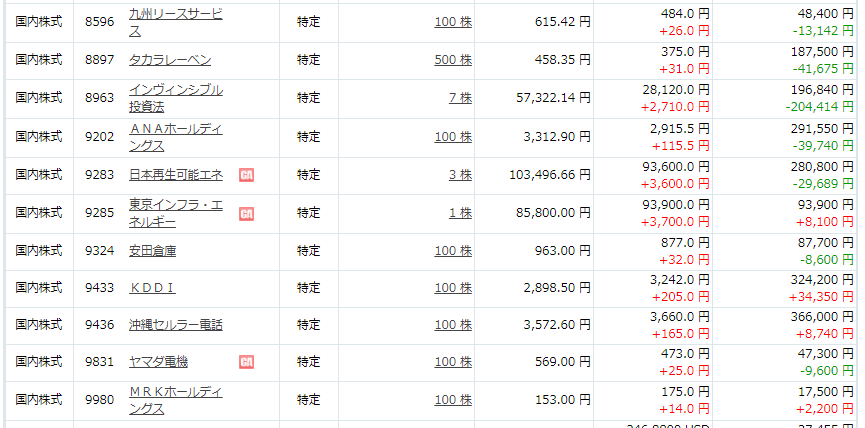Open インヴィンシブル投資法 link
The width and height of the screenshot is (865, 428).
pyautogui.click(x=175, y=98)
